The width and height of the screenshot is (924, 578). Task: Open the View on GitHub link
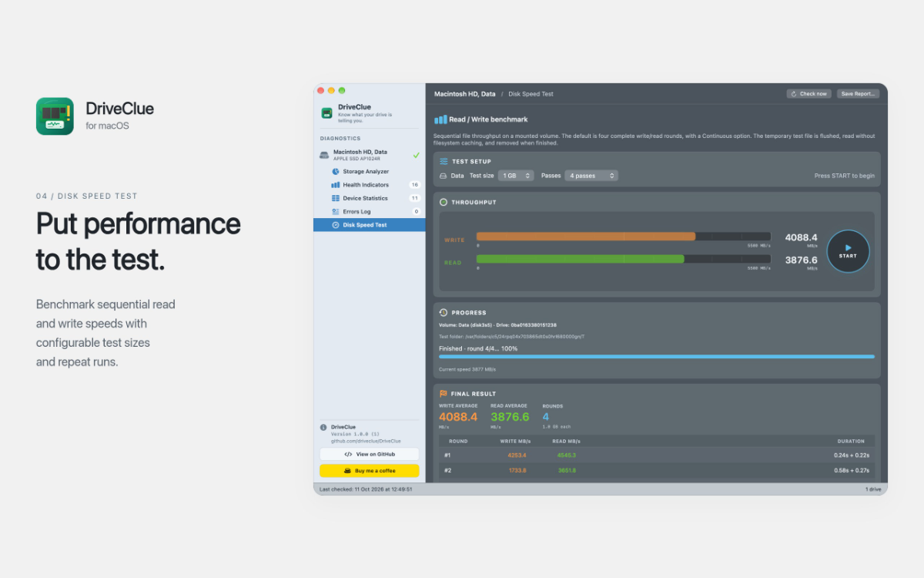[x=370, y=455]
